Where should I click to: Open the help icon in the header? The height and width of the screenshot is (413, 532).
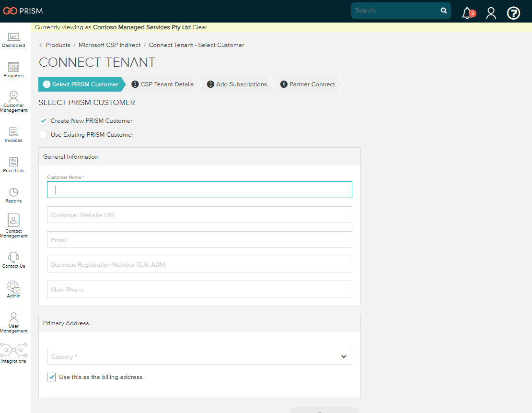tap(513, 13)
